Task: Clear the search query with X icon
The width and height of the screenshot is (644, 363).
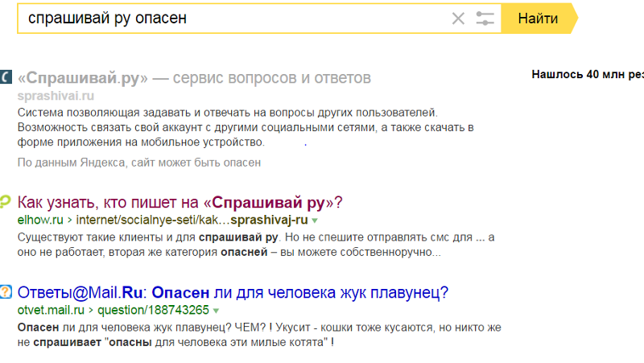Action: [x=458, y=19]
